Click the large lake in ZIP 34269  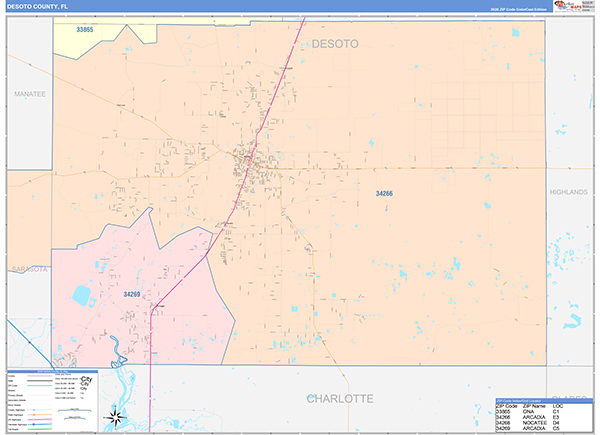tap(81, 296)
